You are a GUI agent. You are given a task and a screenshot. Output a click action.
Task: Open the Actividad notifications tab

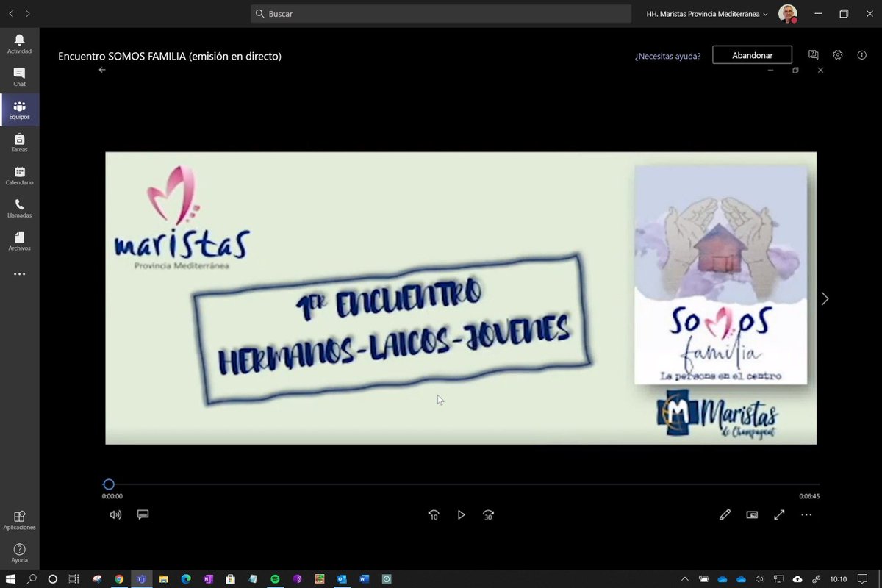pyautogui.click(x=19, y=44)
